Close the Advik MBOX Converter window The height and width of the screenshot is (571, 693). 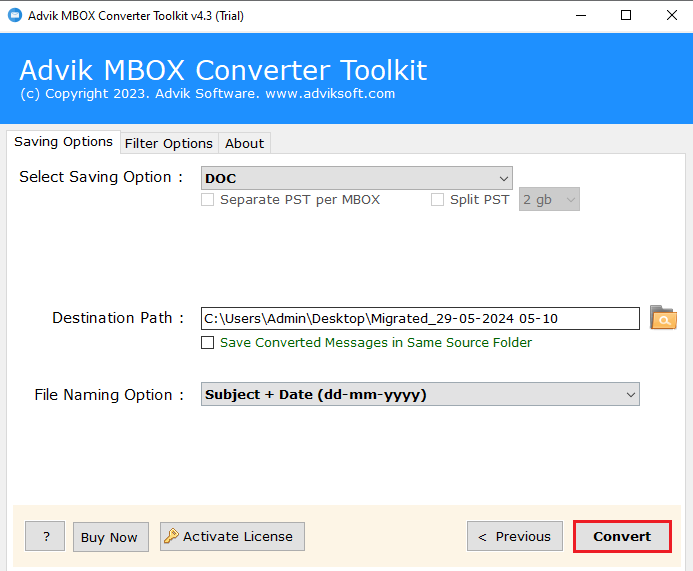pos(672,15)
